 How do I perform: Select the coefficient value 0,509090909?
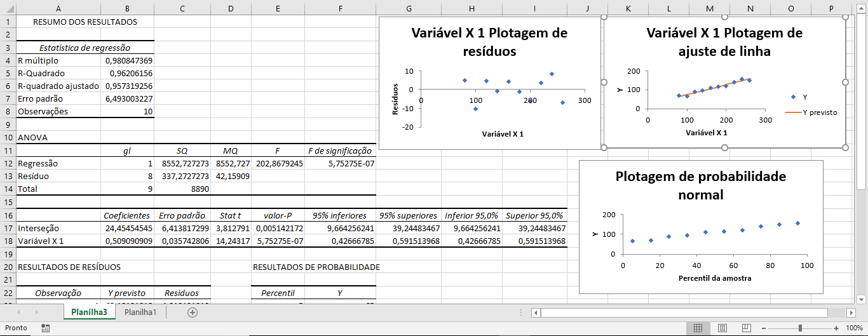point(127,241)
